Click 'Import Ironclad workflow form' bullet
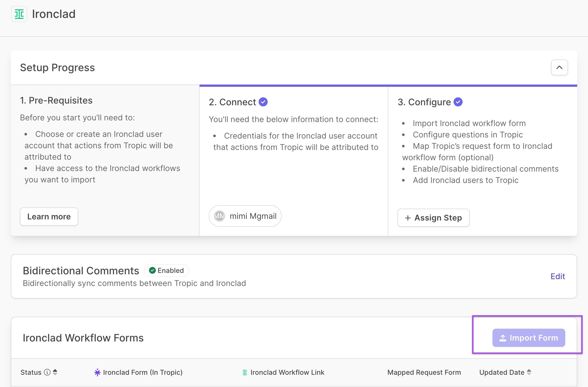The width and height of the screenshot is (588, 387). [x=469, y=123]
